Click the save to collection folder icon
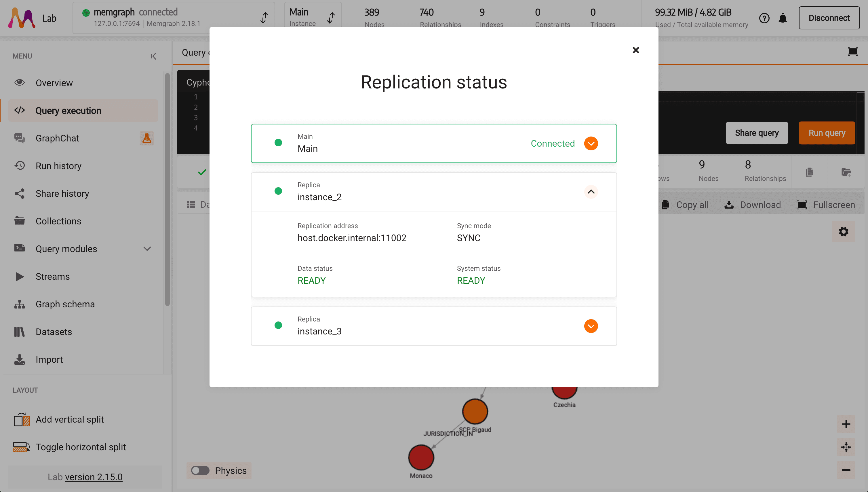868x492 pixels. coord(846,172)
